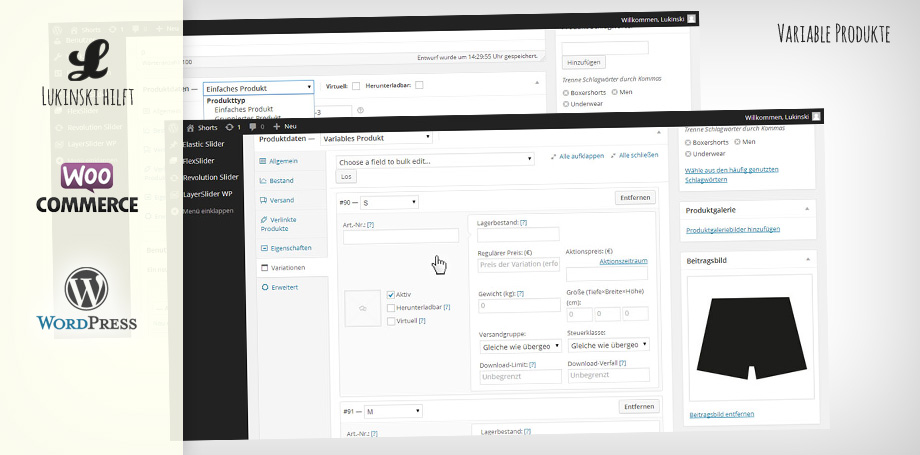This screenshot has height=455, width=920.
Task: Click the help circle icon in back window
Action: coord(360,110)
